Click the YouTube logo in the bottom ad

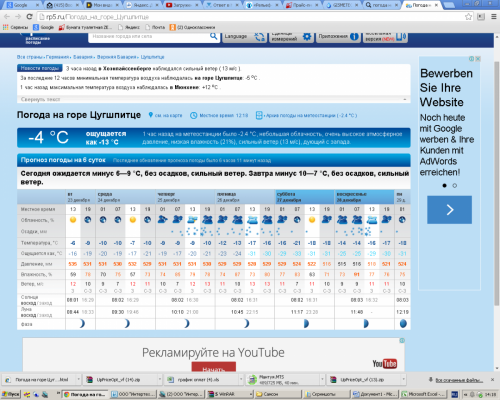pos(385,364)
